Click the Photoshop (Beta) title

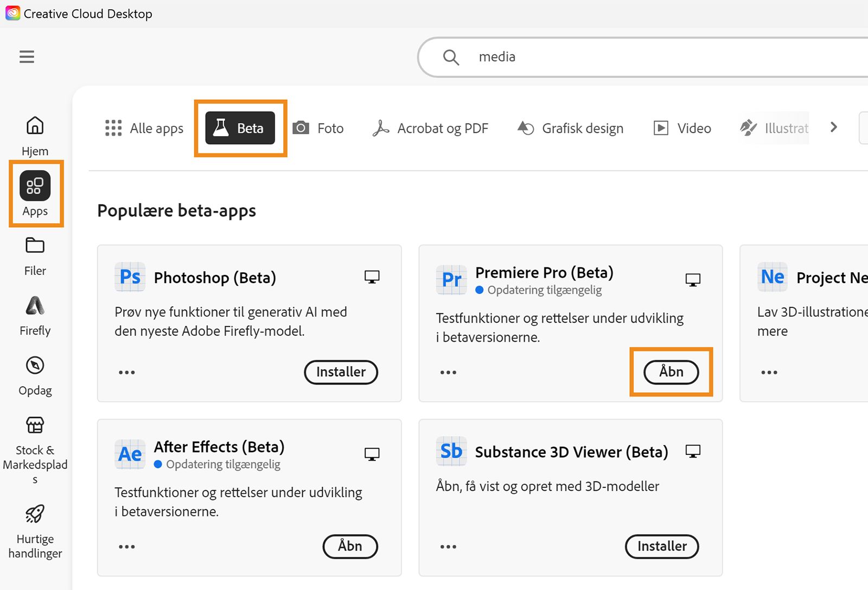(215, 278)
